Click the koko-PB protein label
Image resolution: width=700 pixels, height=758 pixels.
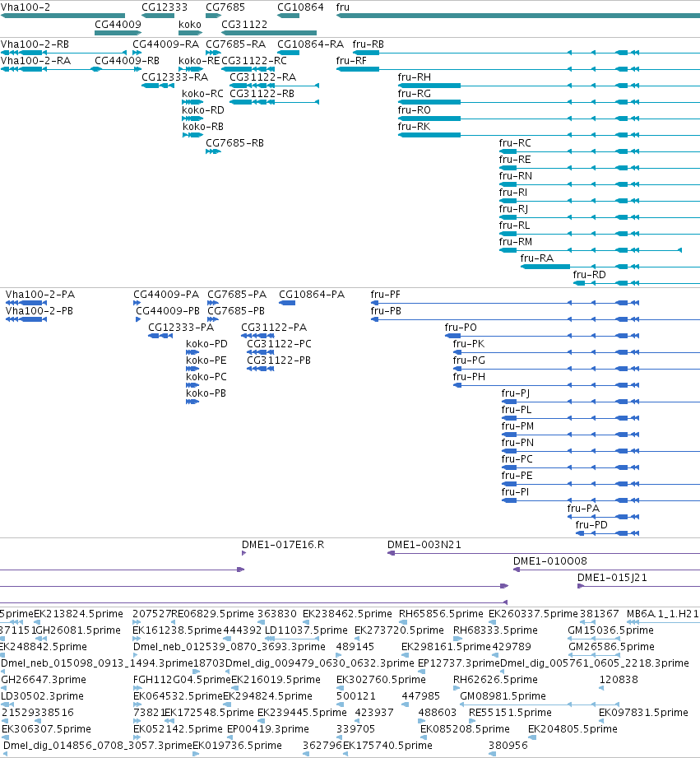coord(206,393)
